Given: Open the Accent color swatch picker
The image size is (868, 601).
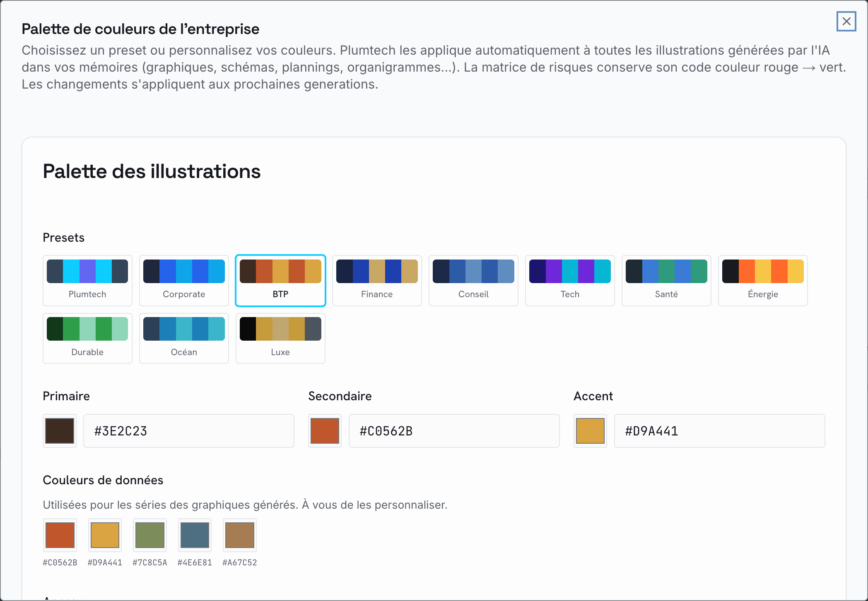Looking at the screenshot, I should (x=590, y=431).
